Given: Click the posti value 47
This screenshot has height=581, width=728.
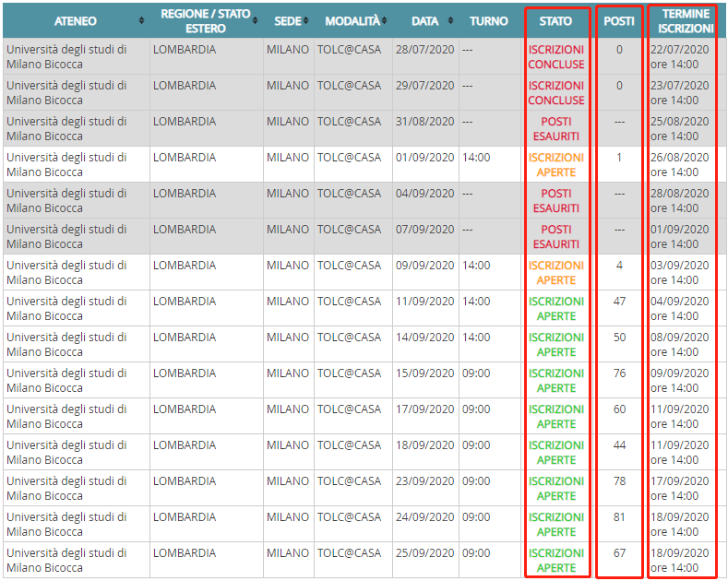Looking at the screenshot, I should pos(619,302).
